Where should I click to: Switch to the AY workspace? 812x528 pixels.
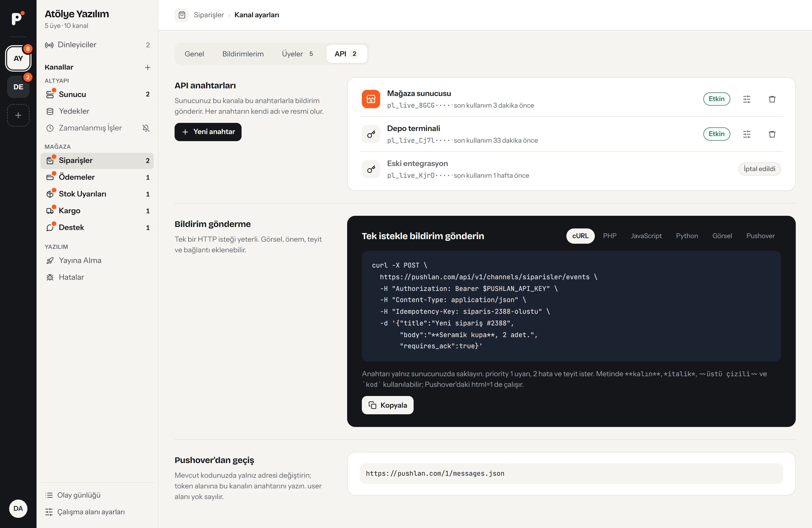(18, 58)
